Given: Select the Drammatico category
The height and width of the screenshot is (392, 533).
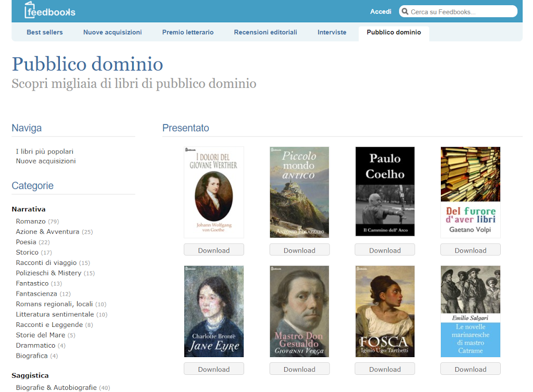Looking at the screenshot, I should coord(35,346).
